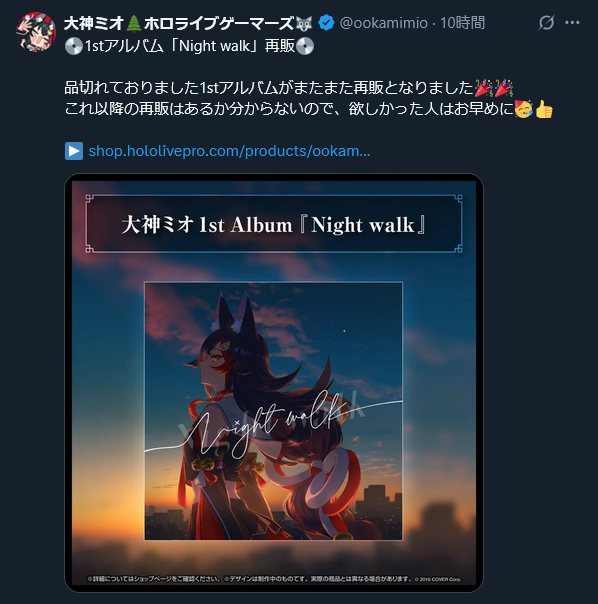The image size is (598, 604).
Task: Click the blue verified badge next to the name
Action: click(326, 23)
